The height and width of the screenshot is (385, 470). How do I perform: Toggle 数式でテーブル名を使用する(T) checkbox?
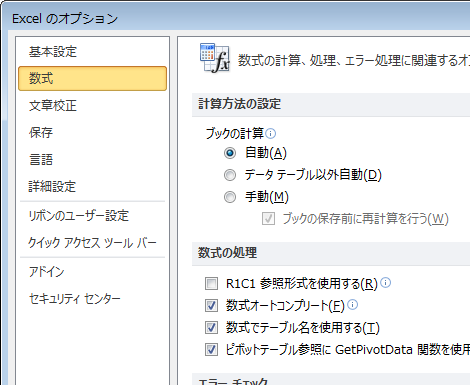point(211,328)
